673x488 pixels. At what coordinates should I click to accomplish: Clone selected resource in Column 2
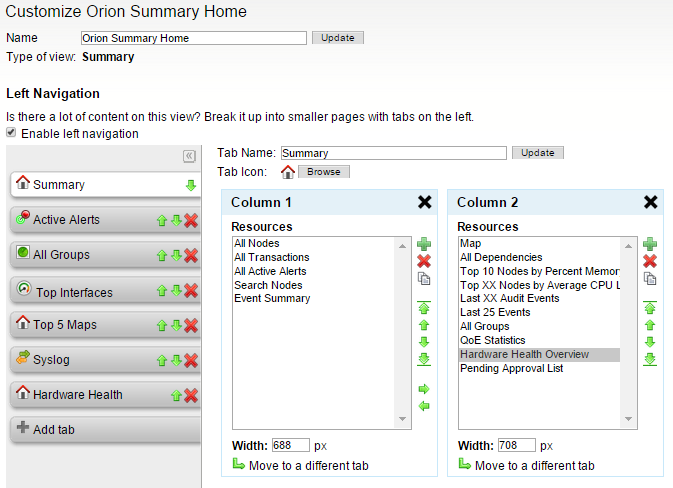[x=650, y=279]
